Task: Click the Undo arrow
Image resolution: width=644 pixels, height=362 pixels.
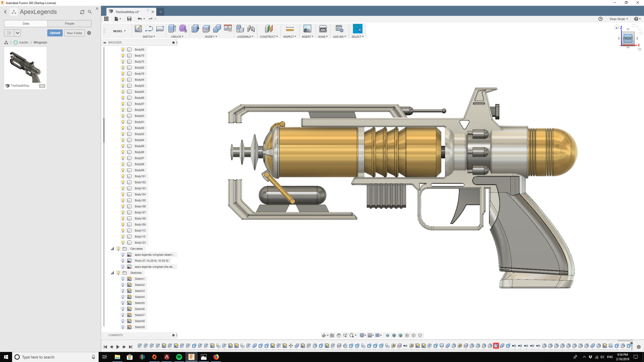Action: pos(140,19)
